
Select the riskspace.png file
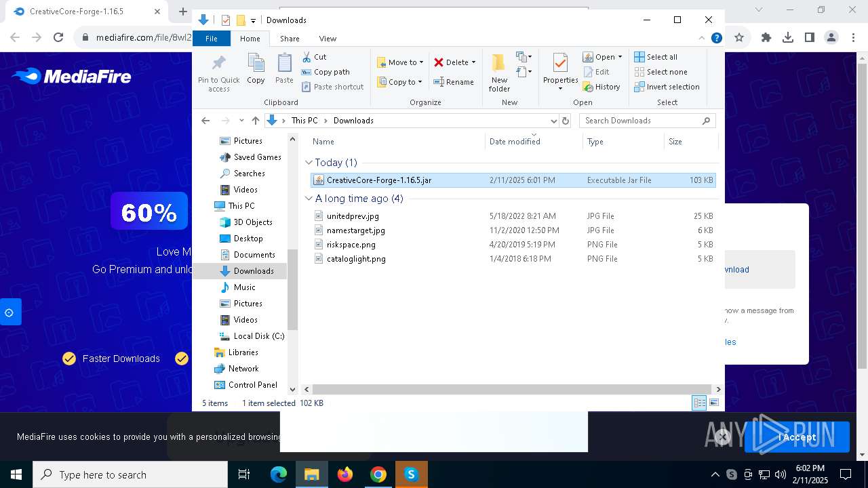click(513, 245)
